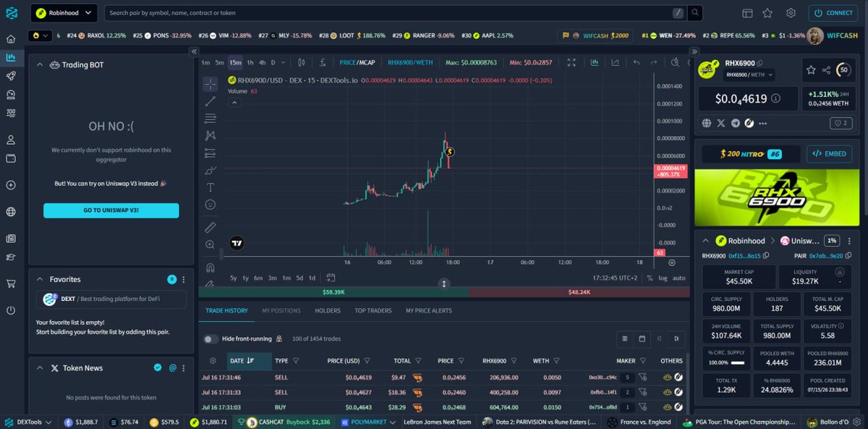Switch to the MY PRICE ALERTS tab
This screenshot has height=429, width=868.
click(x=429, y=310)
